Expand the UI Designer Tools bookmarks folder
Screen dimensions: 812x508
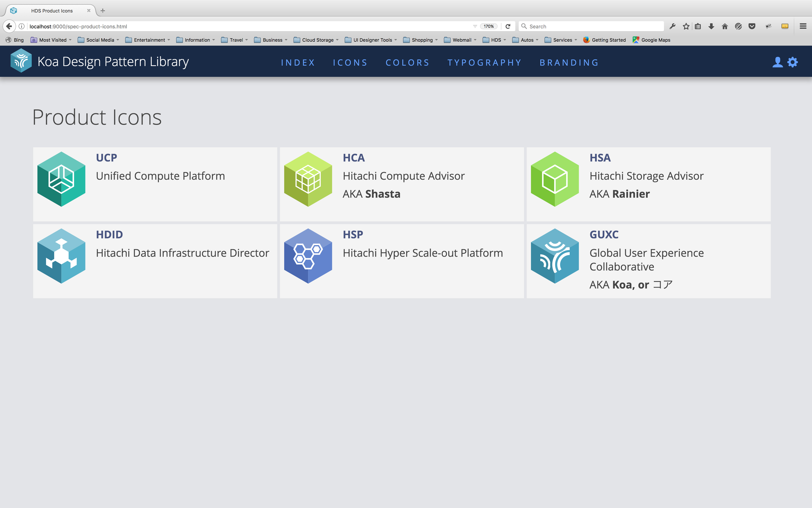coord(371,40)
